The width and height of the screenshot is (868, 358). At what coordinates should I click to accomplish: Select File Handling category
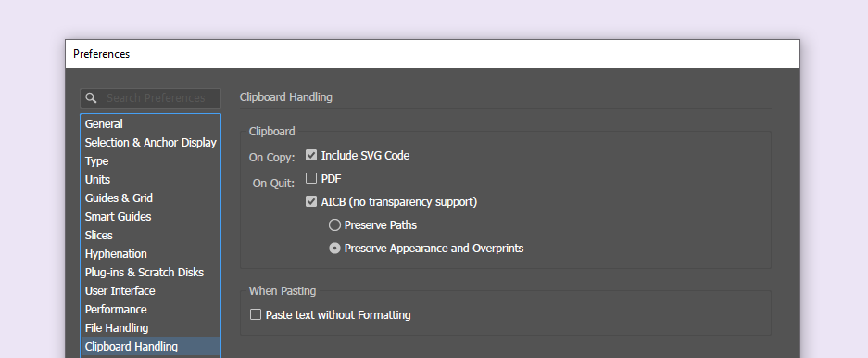point(151,328)
